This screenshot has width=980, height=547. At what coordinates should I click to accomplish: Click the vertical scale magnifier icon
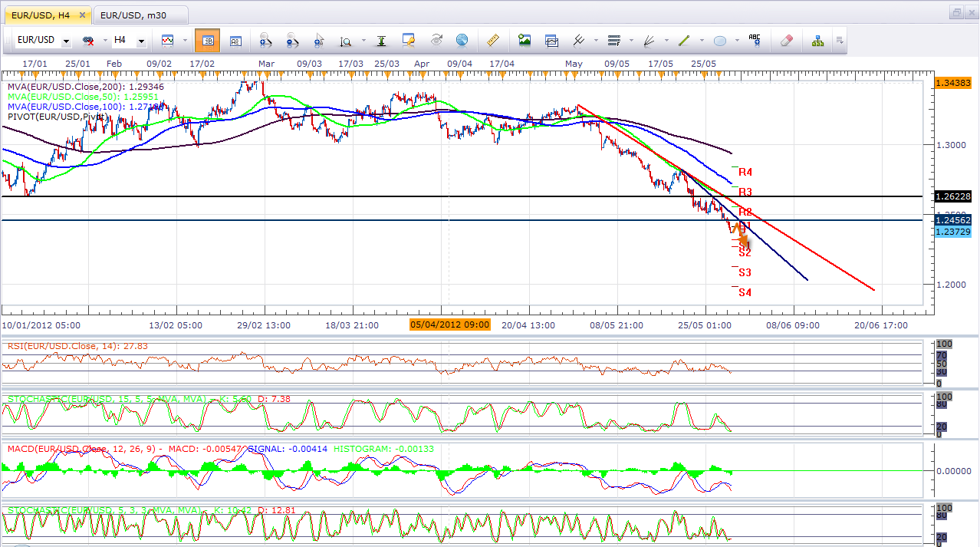(346, 40)
